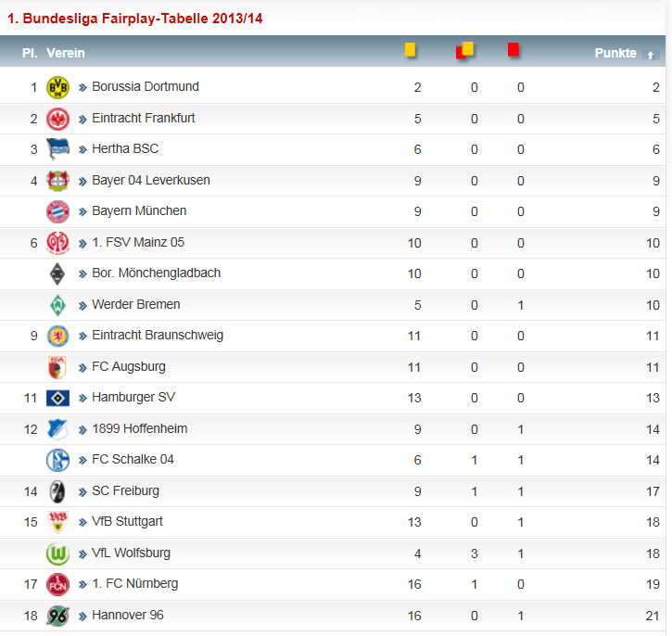
Task: Click the Hertha BSC flag logo
Action: tap(57, 149)
